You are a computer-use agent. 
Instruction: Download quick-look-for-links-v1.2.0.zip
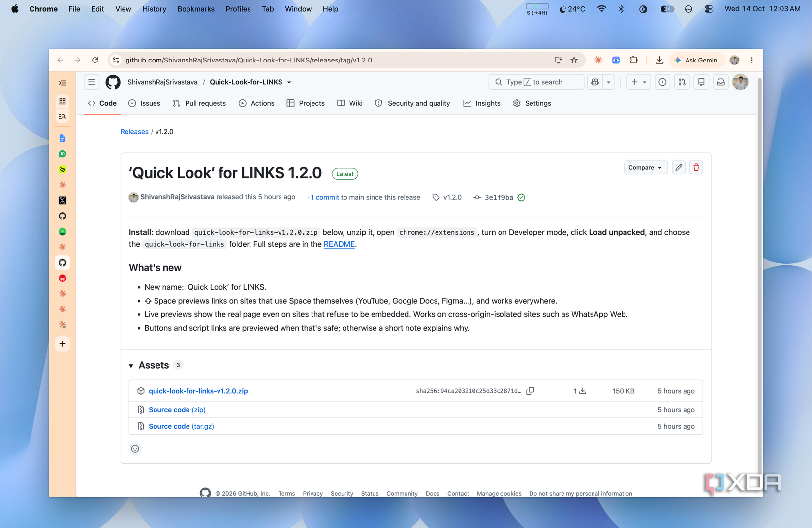coord(198,391)
